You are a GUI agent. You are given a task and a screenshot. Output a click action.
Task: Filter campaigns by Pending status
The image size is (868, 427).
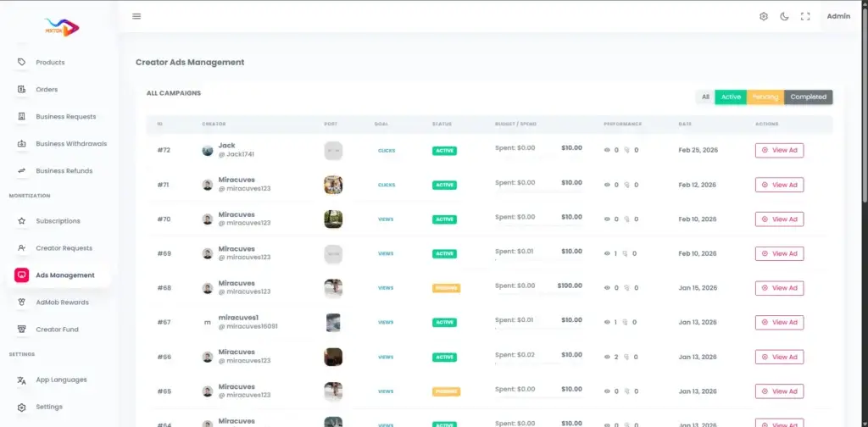(x=765, y=97)
